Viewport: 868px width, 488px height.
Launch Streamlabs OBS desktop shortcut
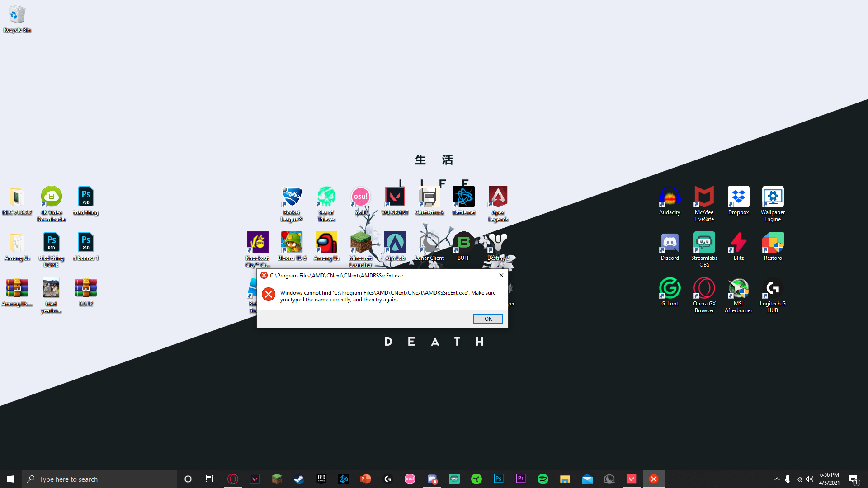point(704,250)
